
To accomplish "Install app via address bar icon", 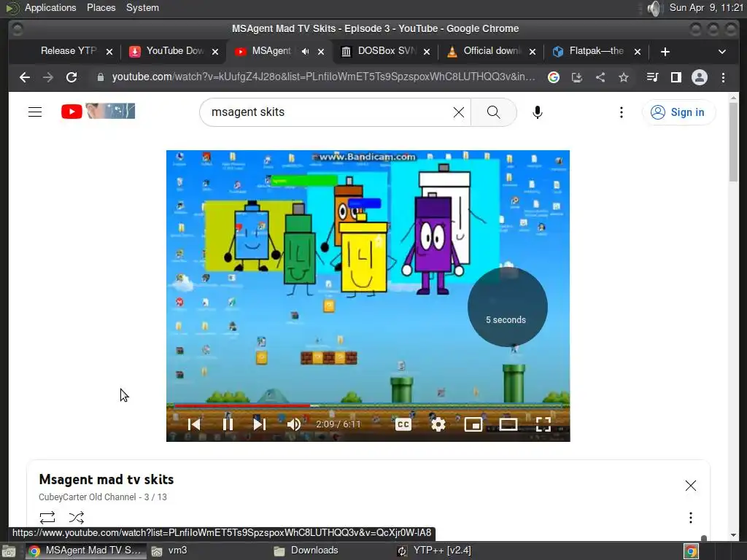I will (x=577, y=77).
